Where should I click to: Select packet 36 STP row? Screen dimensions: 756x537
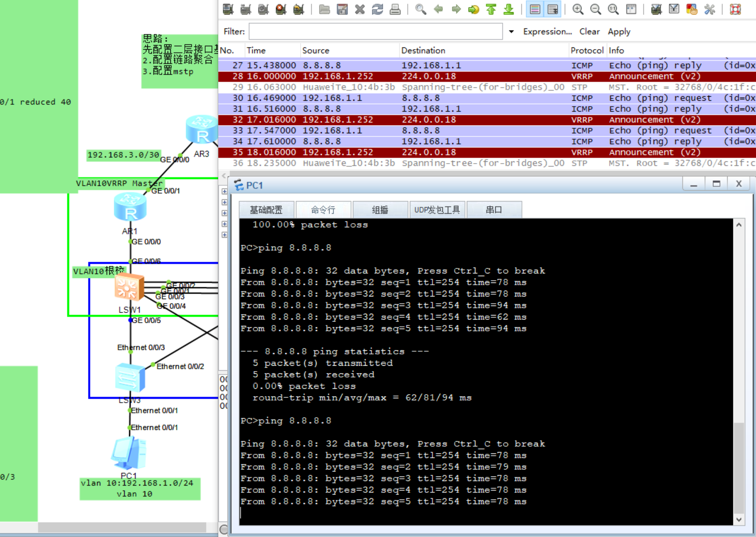coord(487,163)
